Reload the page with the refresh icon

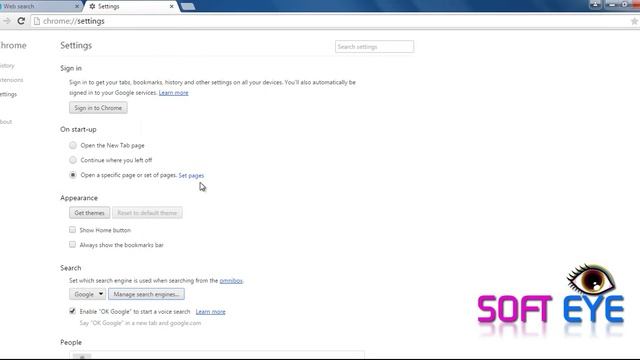click(x=21, y=21)
